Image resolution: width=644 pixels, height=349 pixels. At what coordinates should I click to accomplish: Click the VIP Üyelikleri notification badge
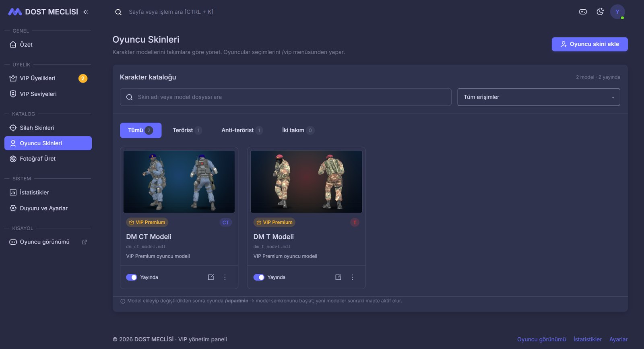[83, 78]
